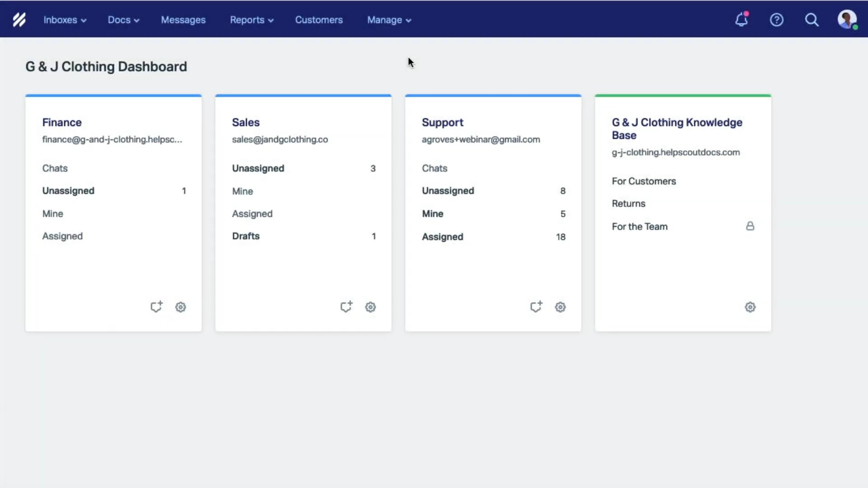Open Support inbox settings gear
Image resolution: width=868 pixels, height=488 pixels.
(561, 307)
